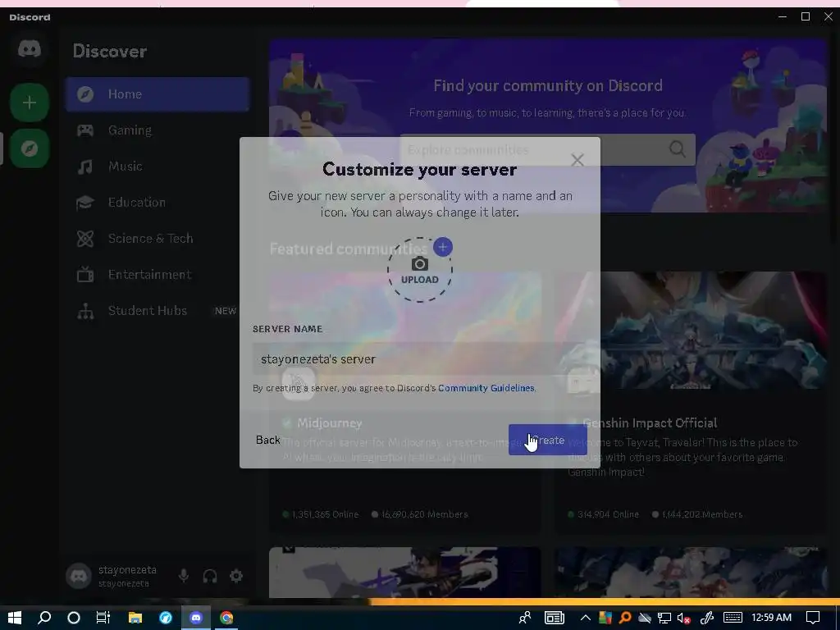
Task: Open Cortana circle in taskbar
Action: click(x=74, y=618)
